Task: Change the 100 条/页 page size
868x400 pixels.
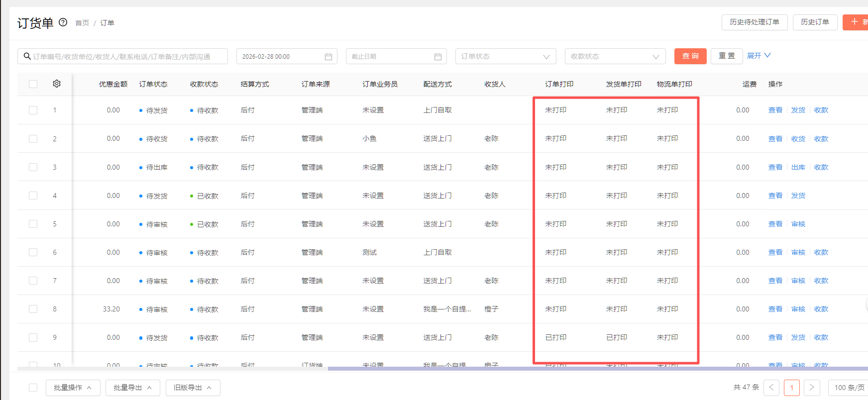Action: click(x=848, y=388)
